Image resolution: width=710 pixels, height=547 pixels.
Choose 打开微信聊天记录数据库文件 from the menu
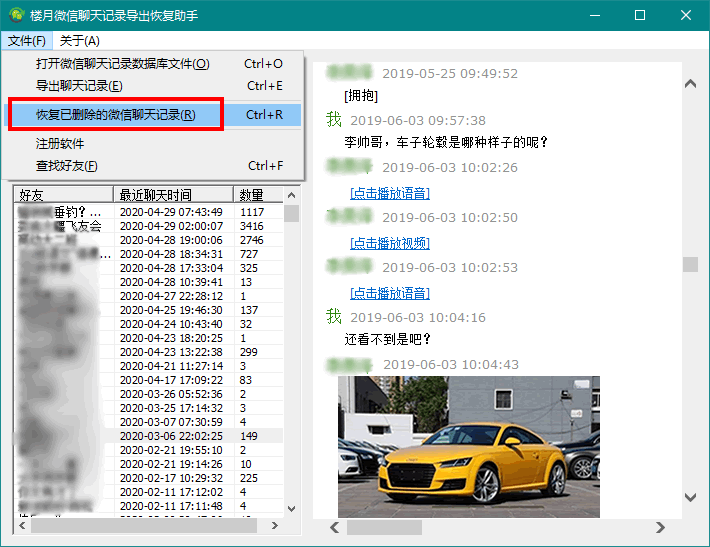[122, 64]
